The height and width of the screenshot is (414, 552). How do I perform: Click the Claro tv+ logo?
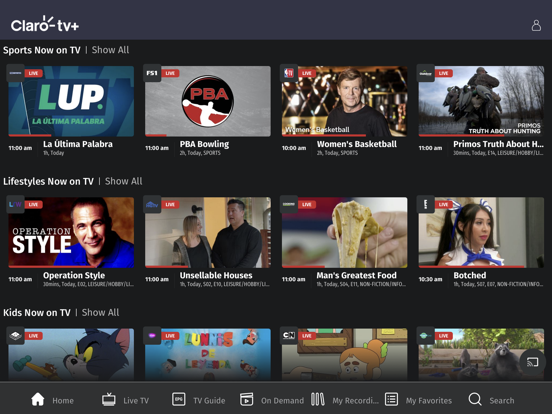click(x=45, y=24)
